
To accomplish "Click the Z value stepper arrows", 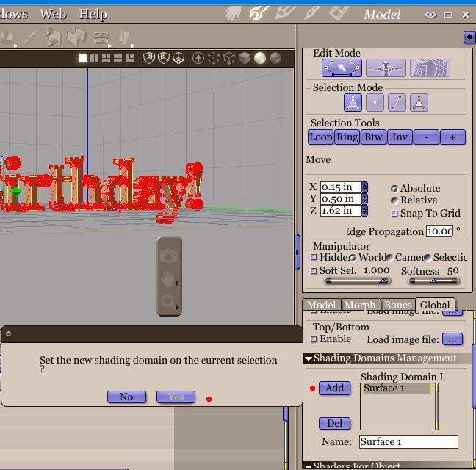I will (364, 211).
